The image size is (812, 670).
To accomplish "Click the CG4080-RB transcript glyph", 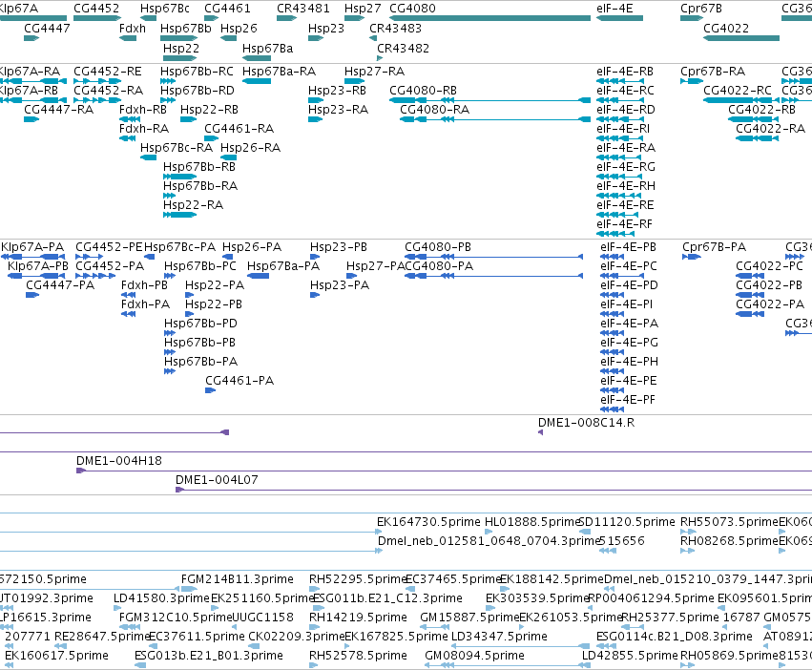I will click(x=489, y=100).
